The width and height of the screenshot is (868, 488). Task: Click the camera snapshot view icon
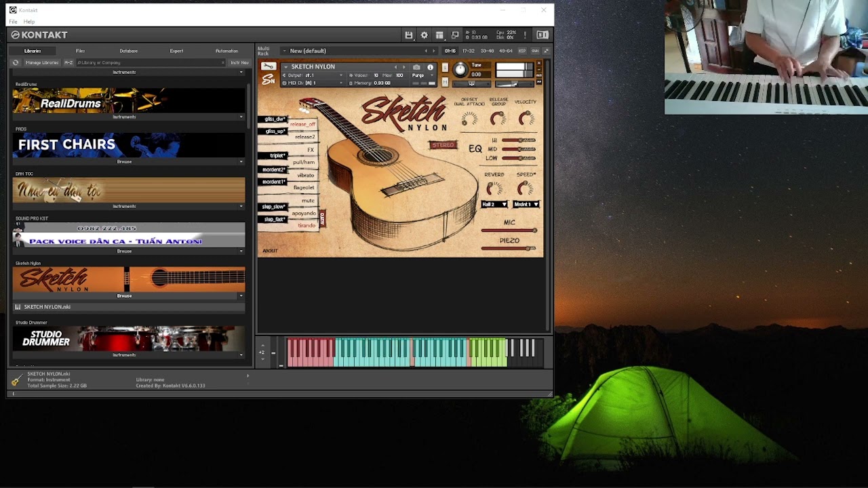click(416, 67)
